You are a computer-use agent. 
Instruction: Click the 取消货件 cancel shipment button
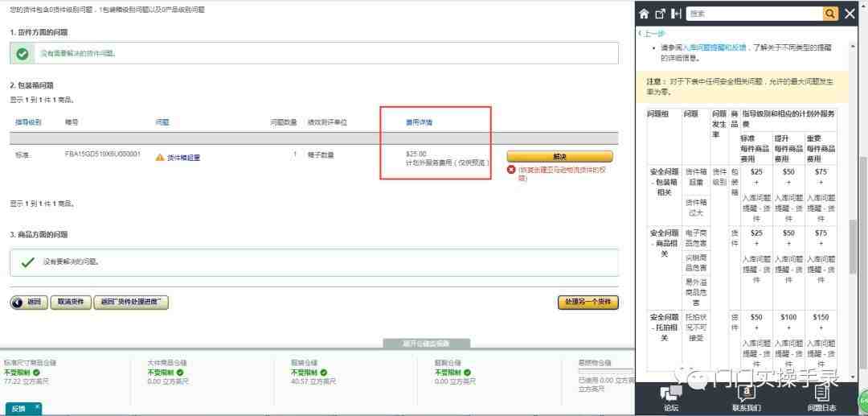(71, 302)
